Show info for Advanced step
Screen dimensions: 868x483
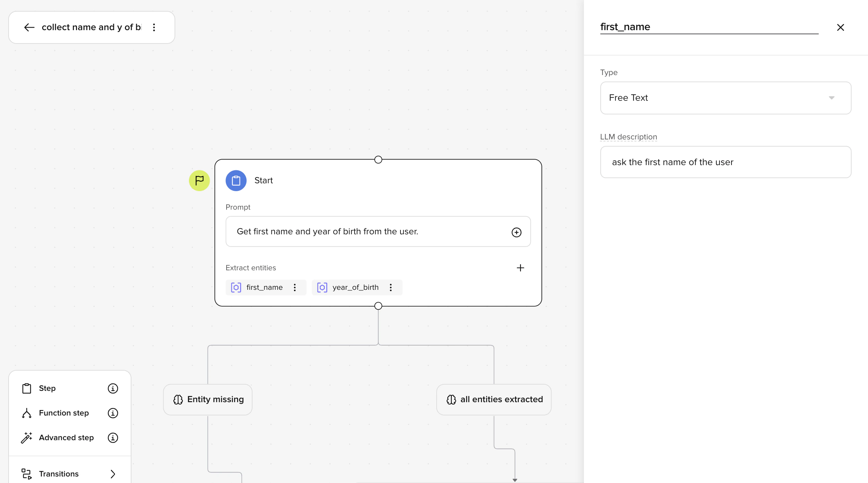pos(113,438)
